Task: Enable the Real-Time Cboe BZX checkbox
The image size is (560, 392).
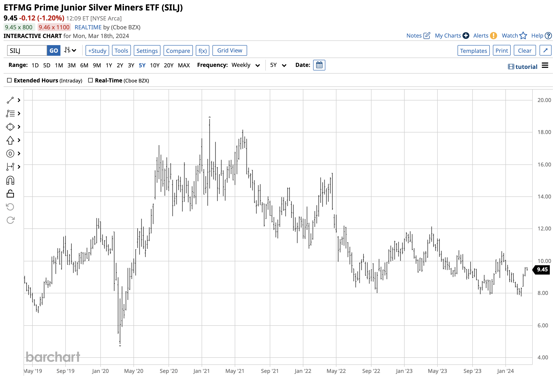Action: pos(90,80)
